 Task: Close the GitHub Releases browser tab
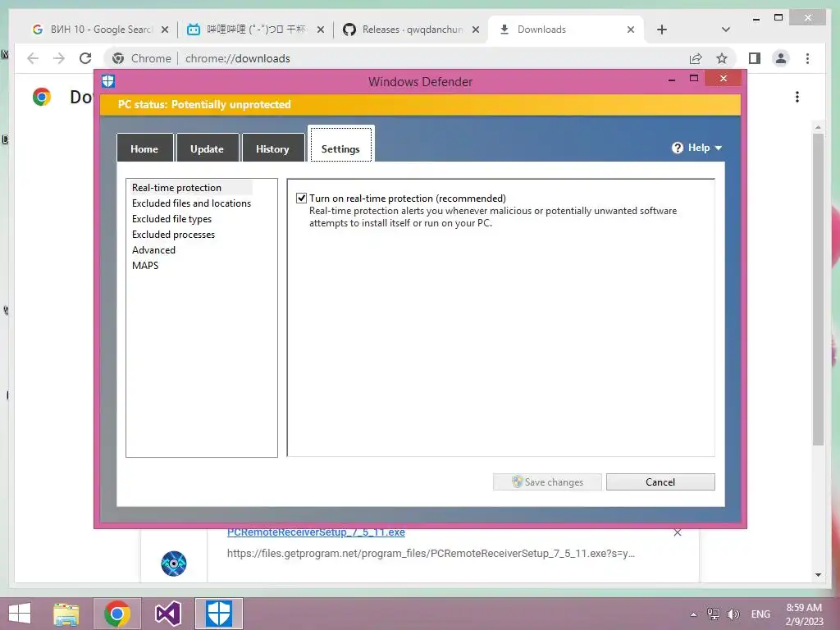point(475,30)
